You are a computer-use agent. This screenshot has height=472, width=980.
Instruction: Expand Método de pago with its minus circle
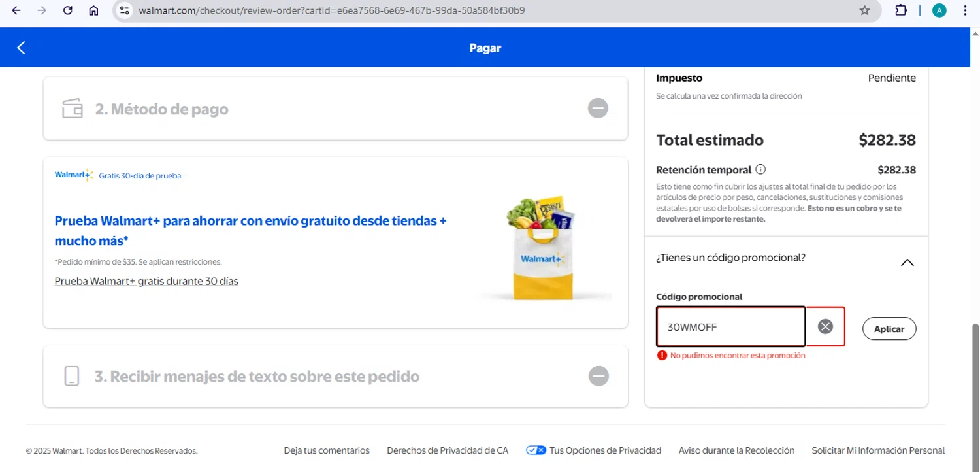tap(598, 108)
